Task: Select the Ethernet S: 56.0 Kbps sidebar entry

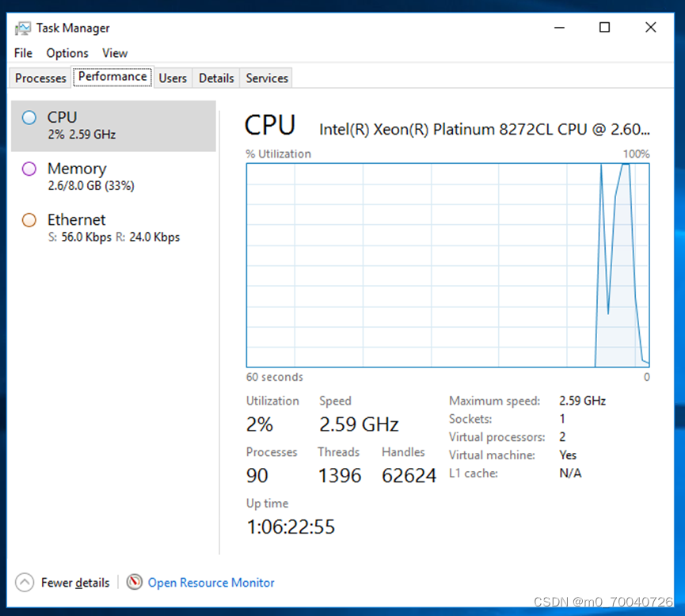Action: click(113, 227)
